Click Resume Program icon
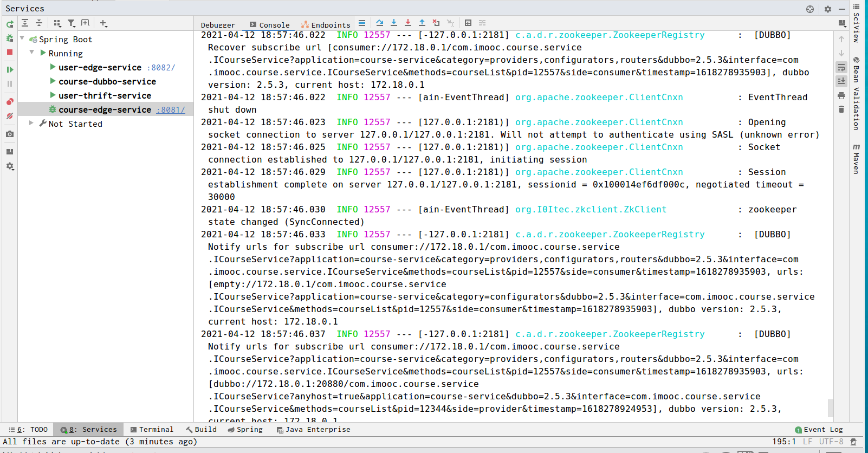The width and height of the screenshot is (868, 453). pyautogui.click(x=10, y=70)
